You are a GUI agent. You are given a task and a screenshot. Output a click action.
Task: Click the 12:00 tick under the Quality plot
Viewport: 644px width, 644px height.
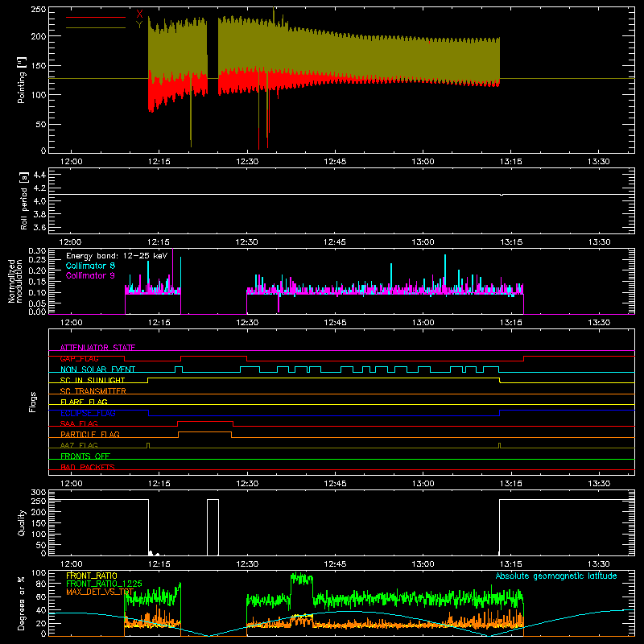point(71,564)
